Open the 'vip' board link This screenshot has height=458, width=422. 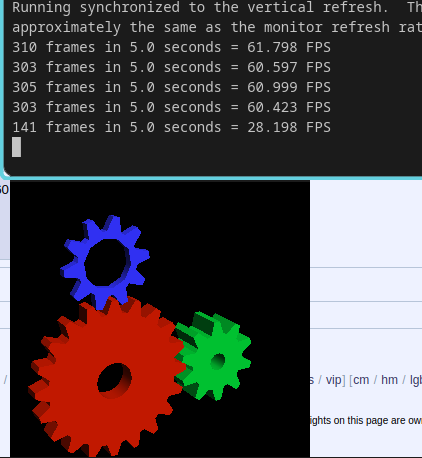[333, 380]
